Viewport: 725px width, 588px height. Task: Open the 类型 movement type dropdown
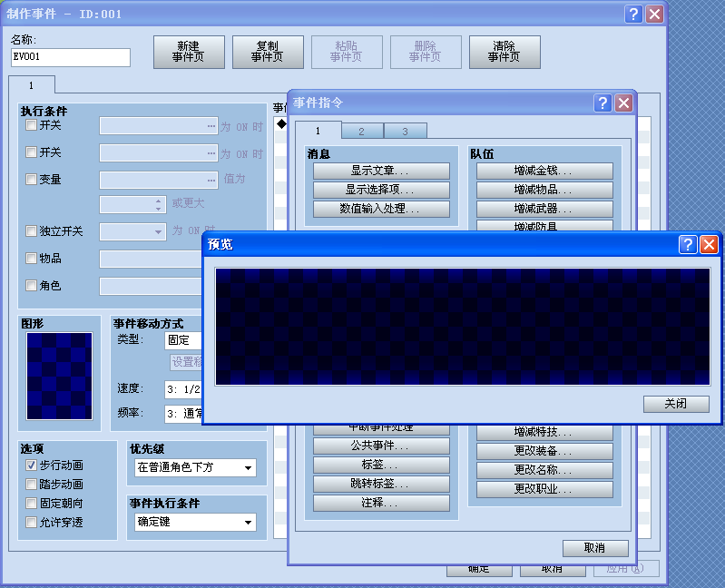click(x=183, y=340)
